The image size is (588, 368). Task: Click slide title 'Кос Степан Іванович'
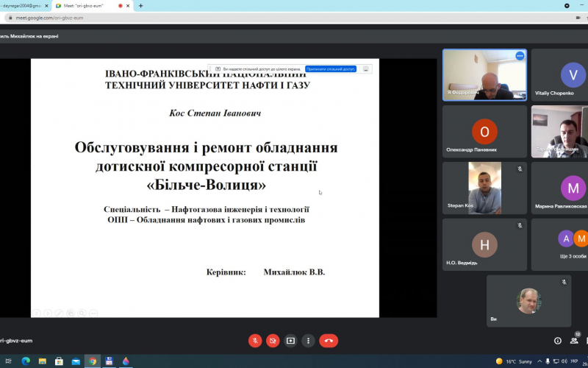[215, 113]
